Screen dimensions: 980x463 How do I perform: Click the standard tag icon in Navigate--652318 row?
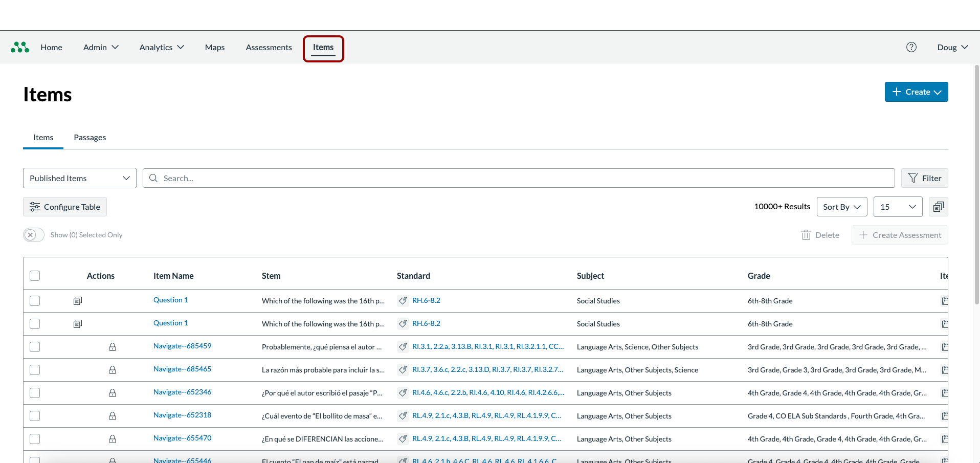point(403,416)
